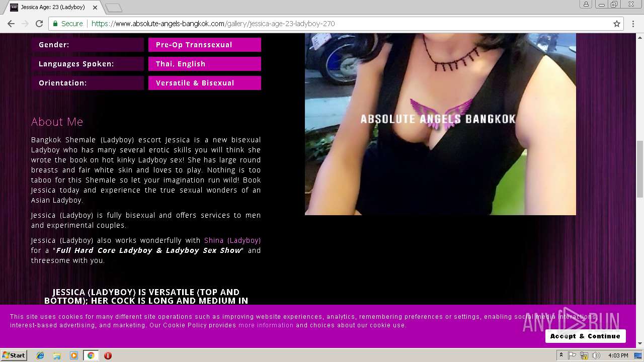Open the cookie policy 'more information' link
Screen dimensions: 644x362
[266, 325]
